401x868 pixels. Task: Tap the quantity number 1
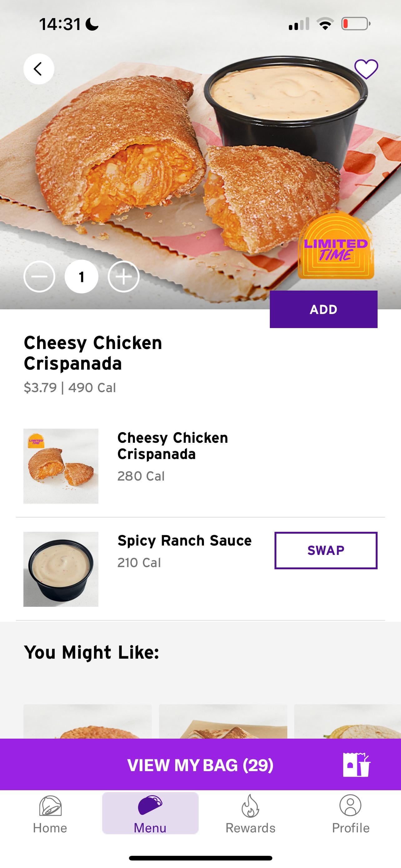(x=82, y=277)
